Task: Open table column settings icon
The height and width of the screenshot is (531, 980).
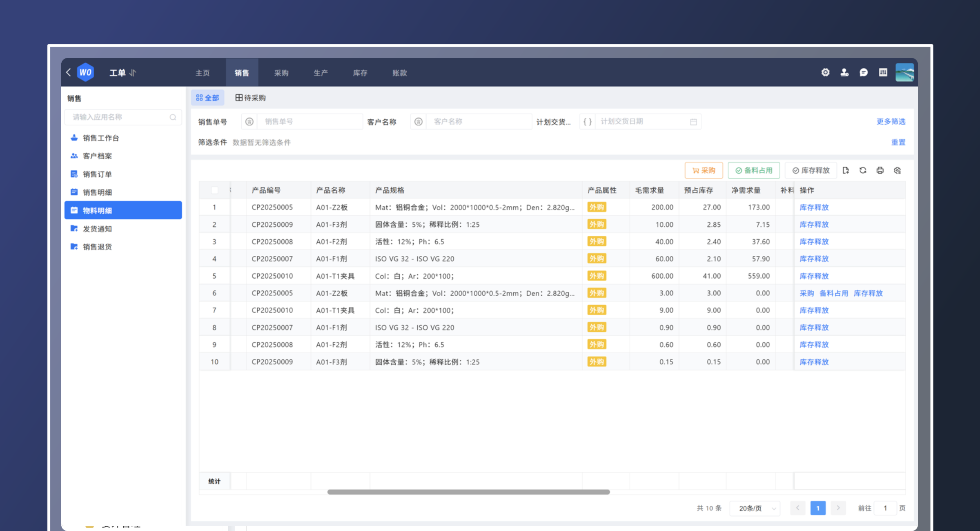Action: pos(897,170)
